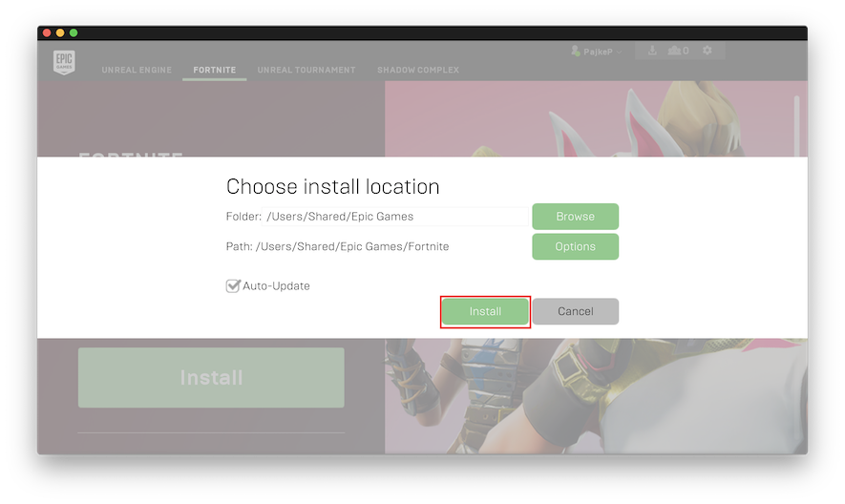Open install Options button
This screenshot has height=504, width=845.
tap(575, 246)
